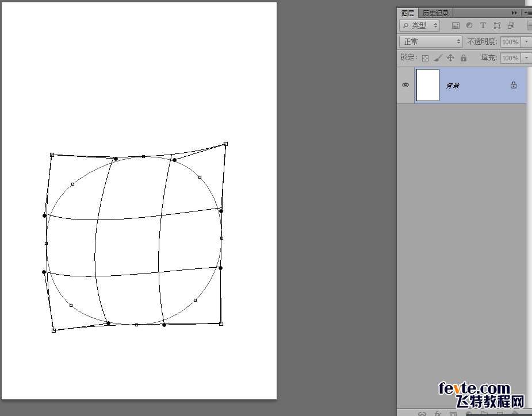Click the 背景 layer thumbnail
This screenshot has height=416, width=532.
click(x=427, y=85)
